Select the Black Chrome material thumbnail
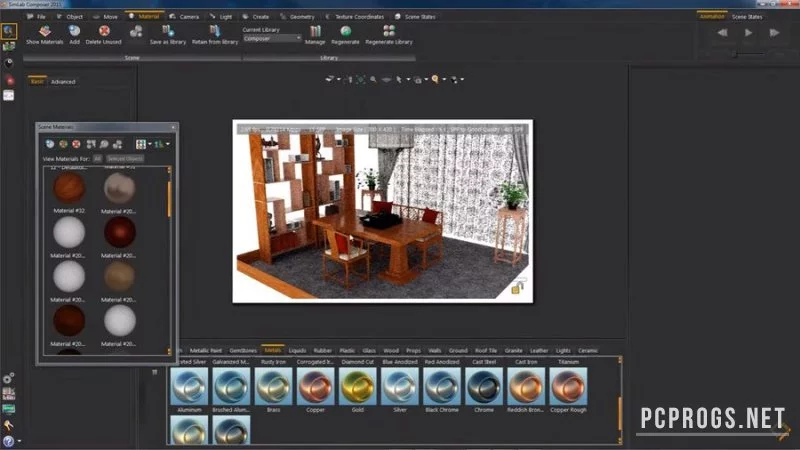 [x=442, y=387]
